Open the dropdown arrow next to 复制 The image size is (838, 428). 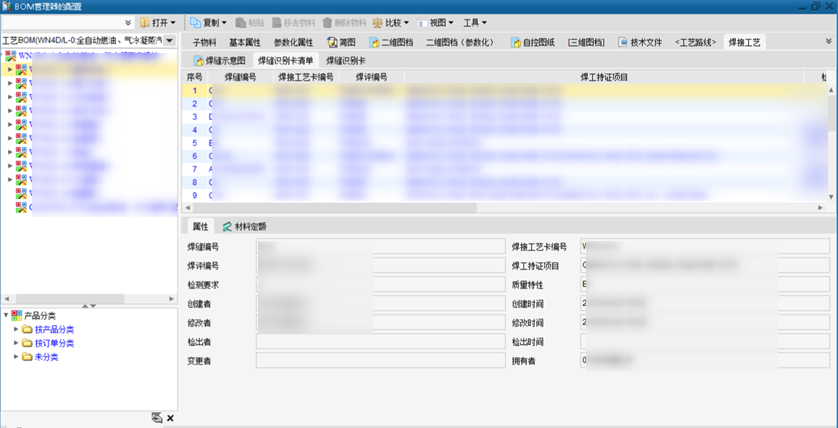[224, 22]
